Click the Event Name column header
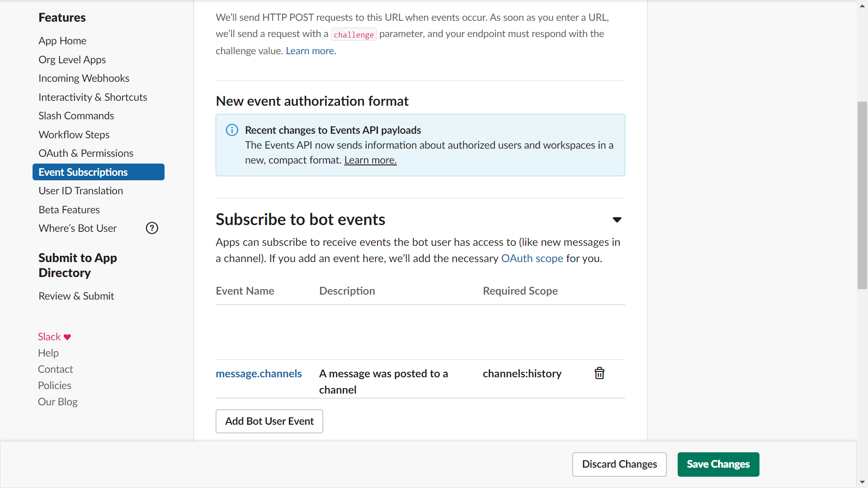 [245, 291]
